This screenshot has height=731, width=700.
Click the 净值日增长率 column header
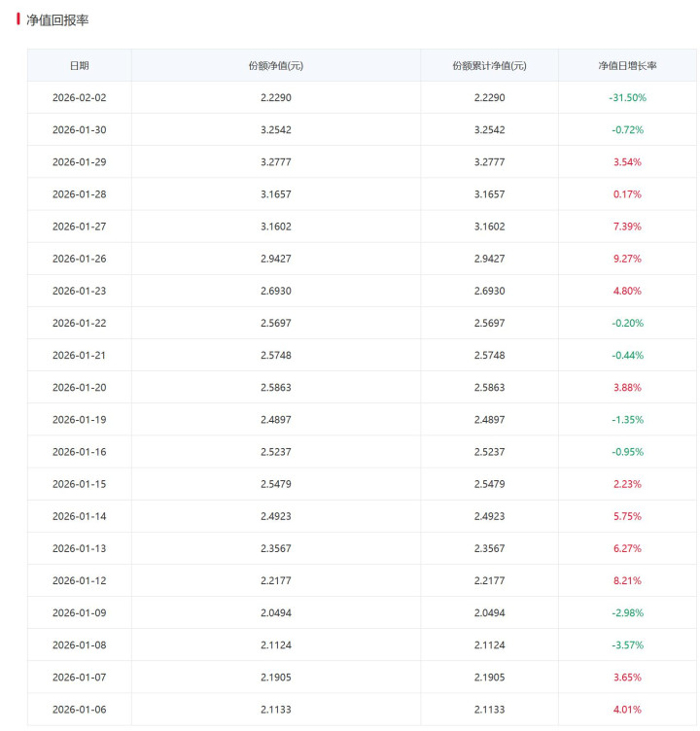627,65
